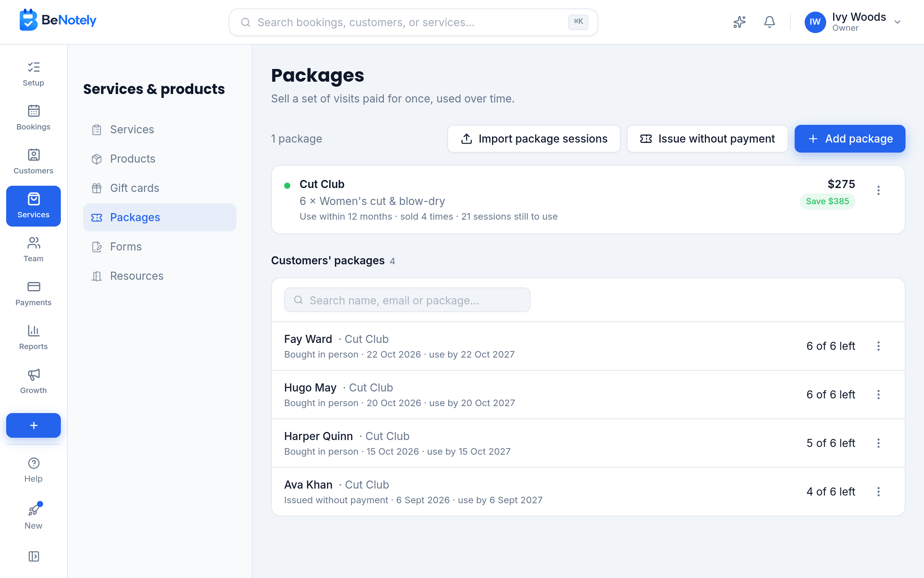Click the ⌘K shortcut badge in search
The height and width of the screenshot is (578, 924).
pos(578,22)
